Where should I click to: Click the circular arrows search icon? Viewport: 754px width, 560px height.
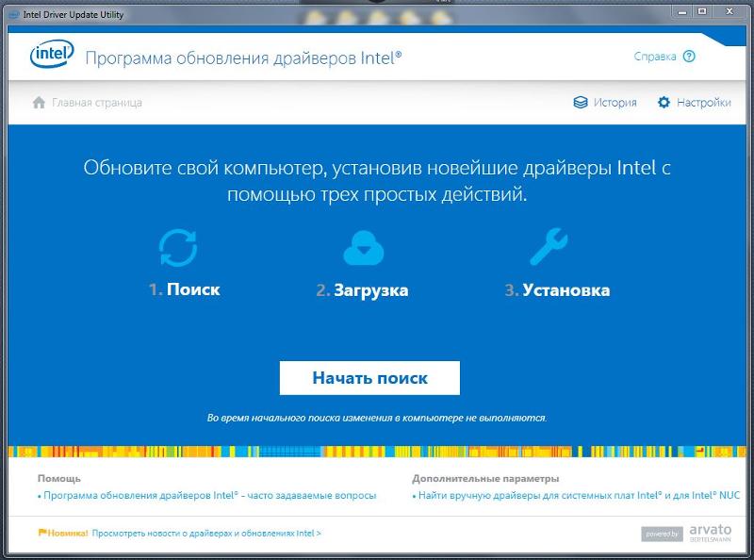click(178, 247)
